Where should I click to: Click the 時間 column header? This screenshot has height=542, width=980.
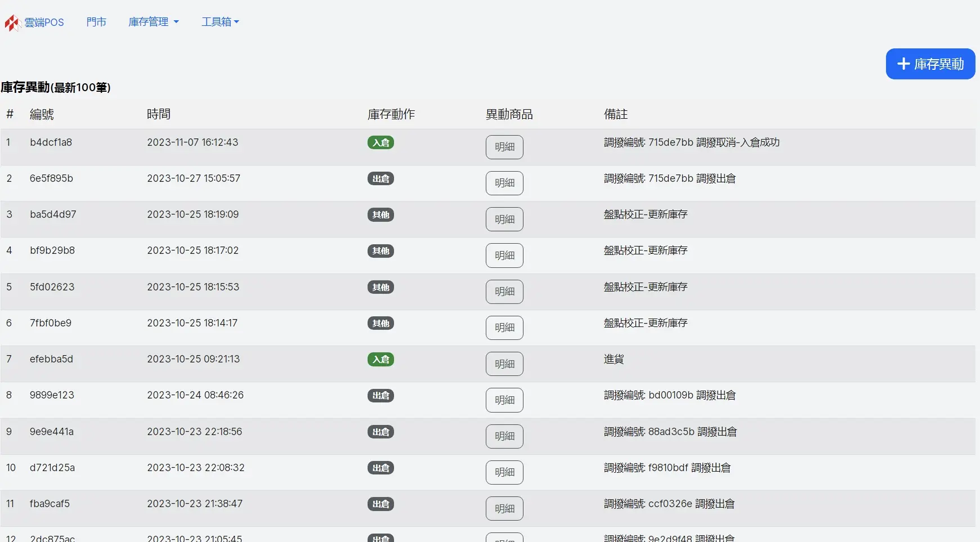point(158,114)
